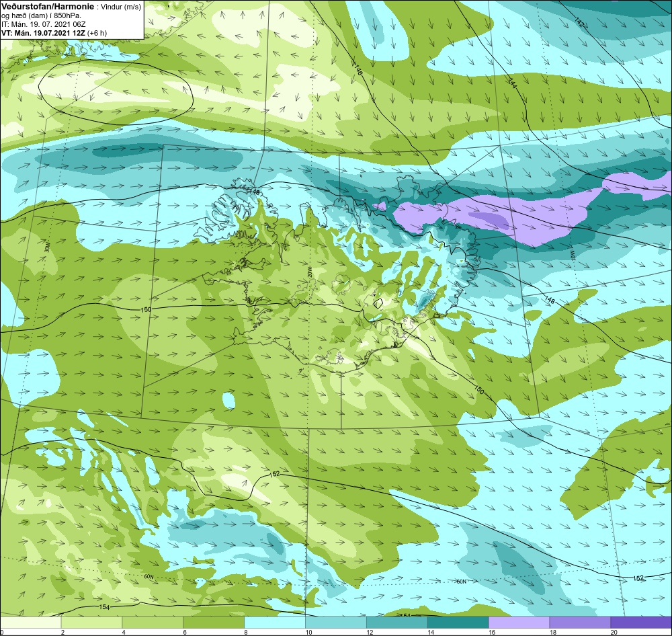This screenshot has width=672, height=636.
Task: Click the 8–10 m/s pale cyan legend swatch
Action: [275, 623]
